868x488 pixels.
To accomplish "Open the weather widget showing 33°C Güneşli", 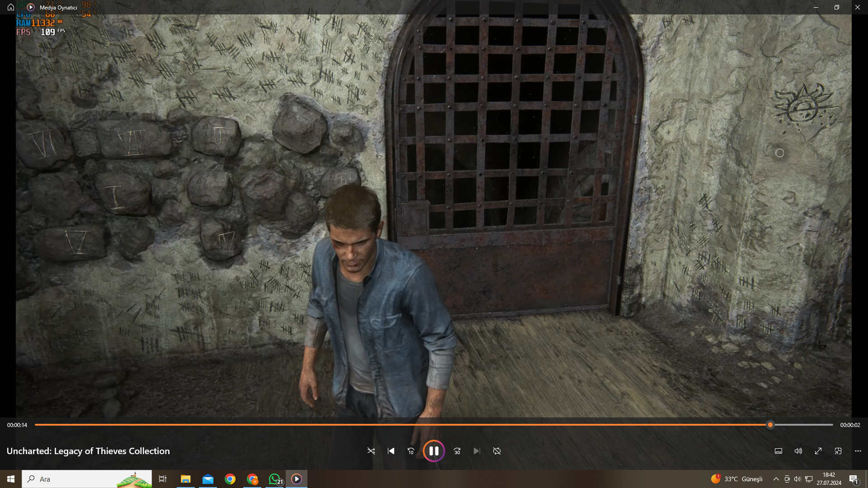I will click(736, 479).
